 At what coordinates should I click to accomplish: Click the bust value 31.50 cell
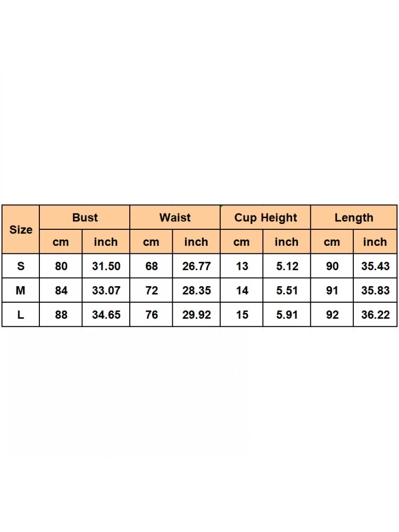(106, 266)
